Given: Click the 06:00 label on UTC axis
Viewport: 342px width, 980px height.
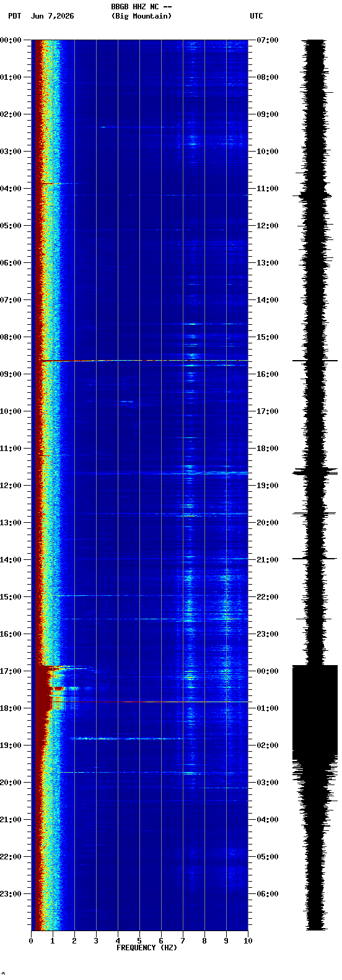Looking at the screenshot, I should [267, 894].
